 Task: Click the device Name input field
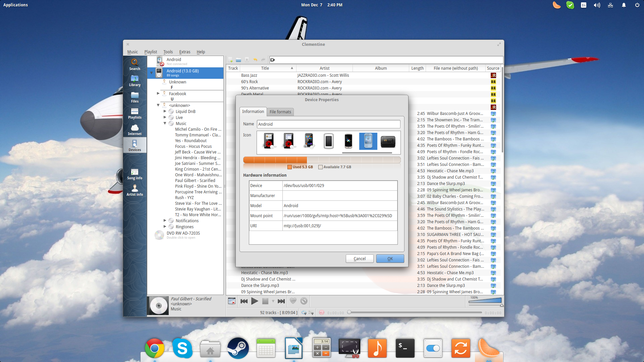tap(328, 124)
